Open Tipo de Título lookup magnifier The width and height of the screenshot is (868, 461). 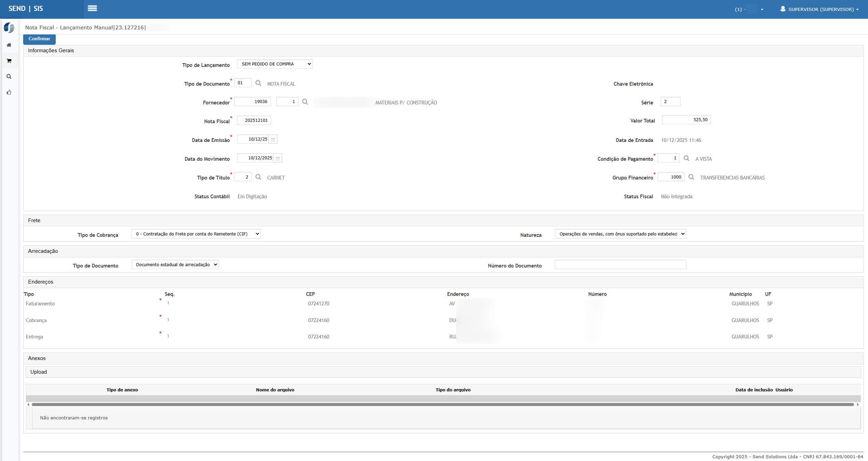click(x=258, y=177)
